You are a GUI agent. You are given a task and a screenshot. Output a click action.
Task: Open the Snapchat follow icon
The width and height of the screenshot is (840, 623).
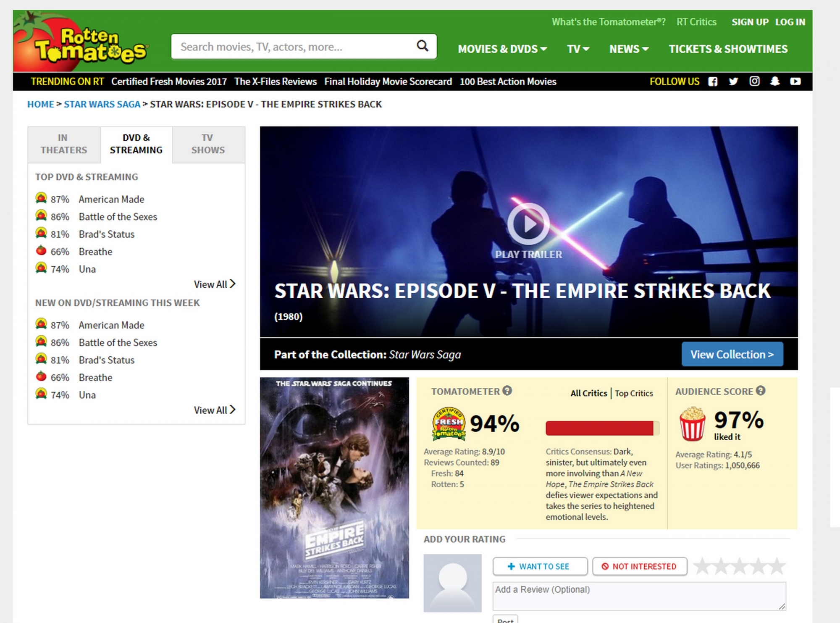pyautogui.click(x=775, y=81)
